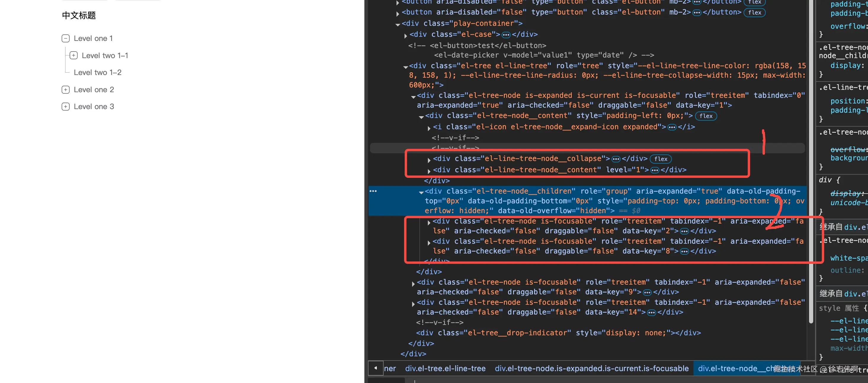Expand the Level one 2 plus icon
The height and width of the screenshot is (383, 868).
[x=66, y=90]
